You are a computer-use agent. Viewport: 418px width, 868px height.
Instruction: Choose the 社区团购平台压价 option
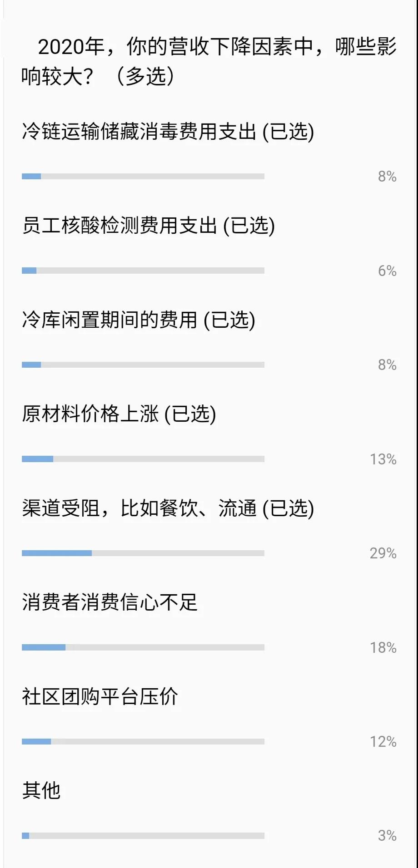tap(100, 697)
